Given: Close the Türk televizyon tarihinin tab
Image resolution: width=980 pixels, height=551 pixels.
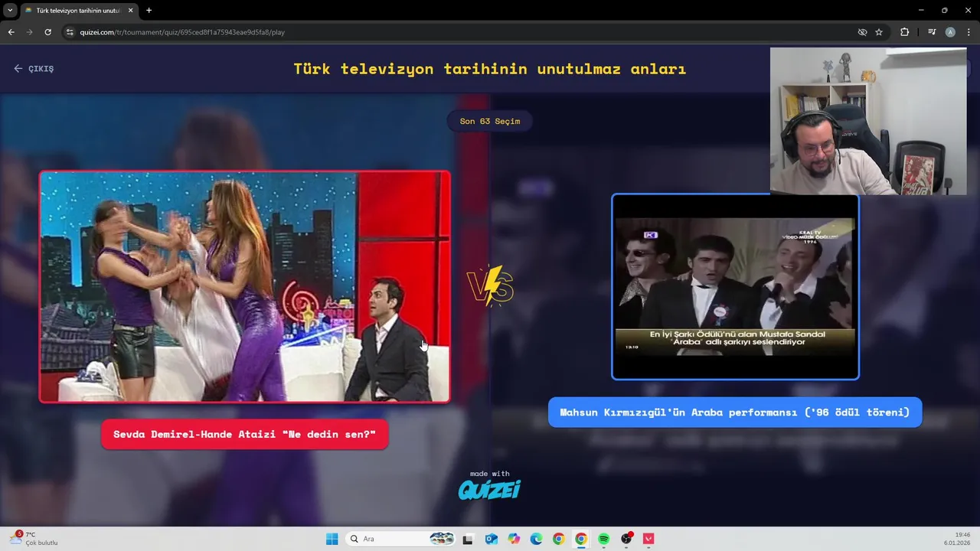Looking at the screenshot, I should [130, 11].
